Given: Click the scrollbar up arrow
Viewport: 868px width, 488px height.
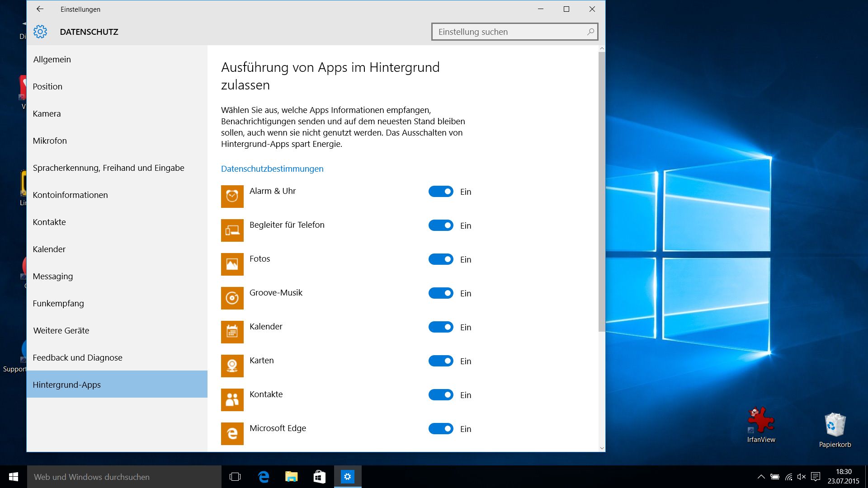Looking at the screenshot, I should pos(602,48).
